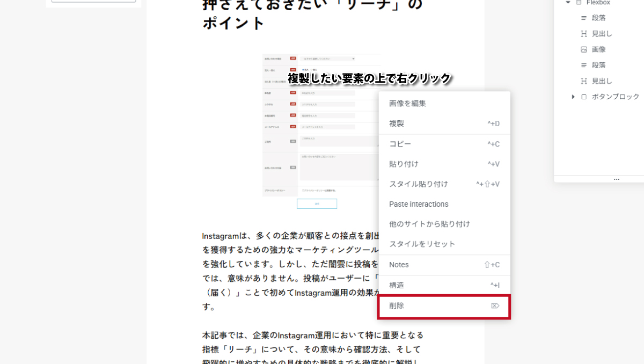Click the second 段落 paragraph icon in tree
The image size is (644, 364).
coord(584,65)
